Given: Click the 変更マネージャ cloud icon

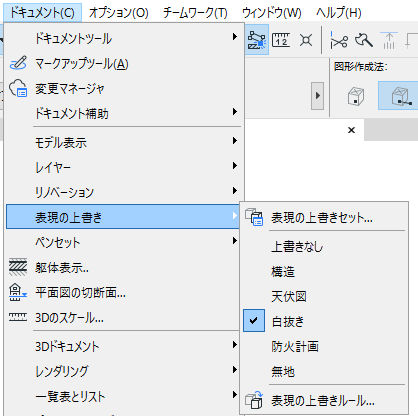Looking at the screenshot, I should click(x=18, y=88).
